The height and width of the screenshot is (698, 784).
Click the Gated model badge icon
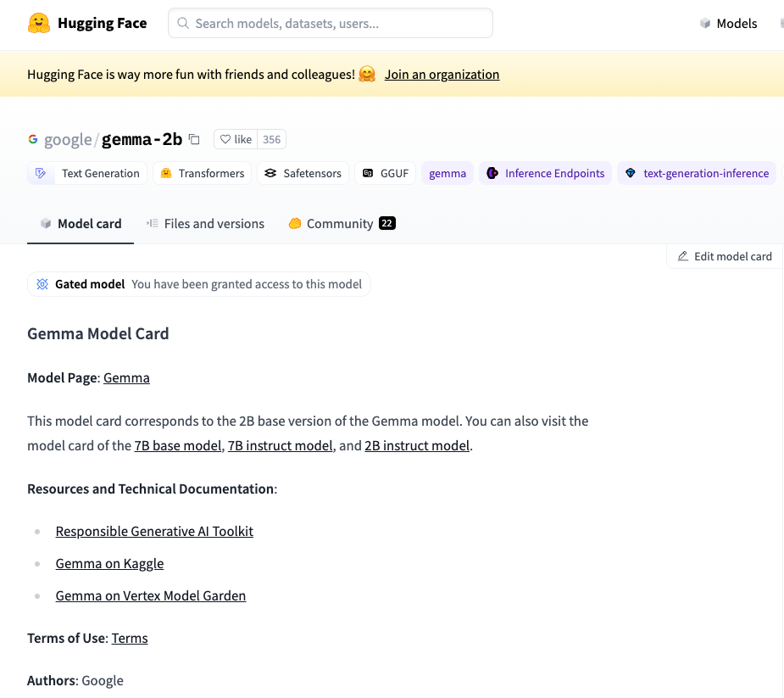(42, 284)
